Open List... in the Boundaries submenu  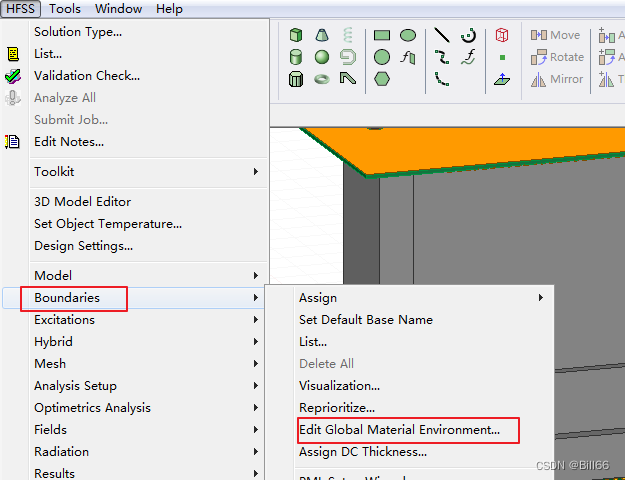coord(409,342)
